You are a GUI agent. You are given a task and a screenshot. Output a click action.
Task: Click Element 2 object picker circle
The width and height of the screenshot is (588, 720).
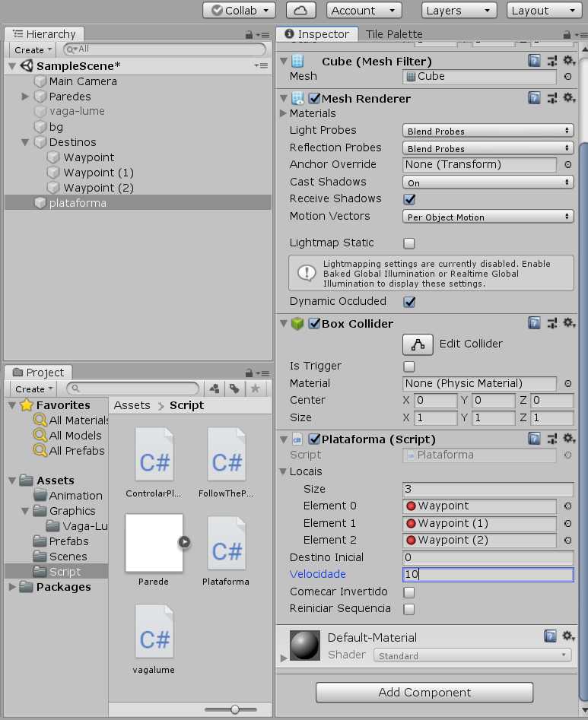pyautogui.click(x=568, y=541)
